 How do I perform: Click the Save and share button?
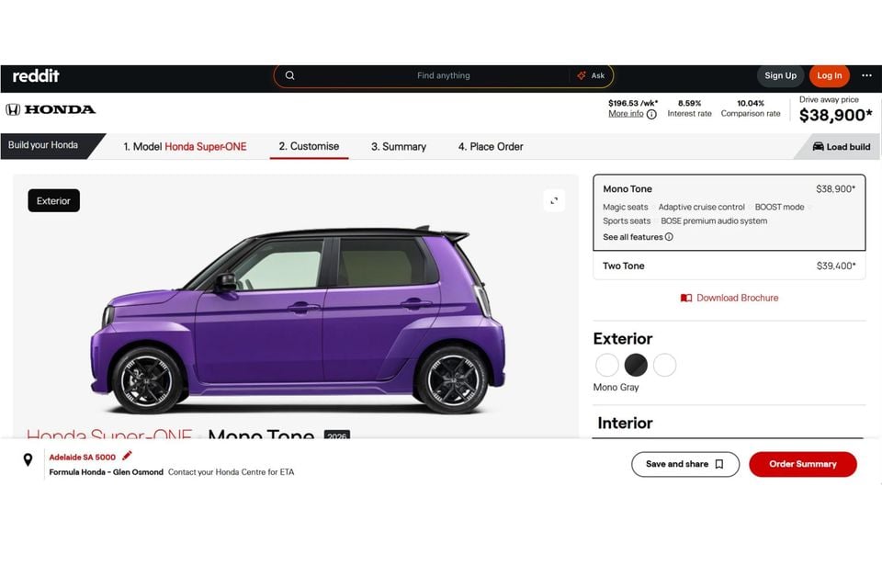tap(685, 464)
